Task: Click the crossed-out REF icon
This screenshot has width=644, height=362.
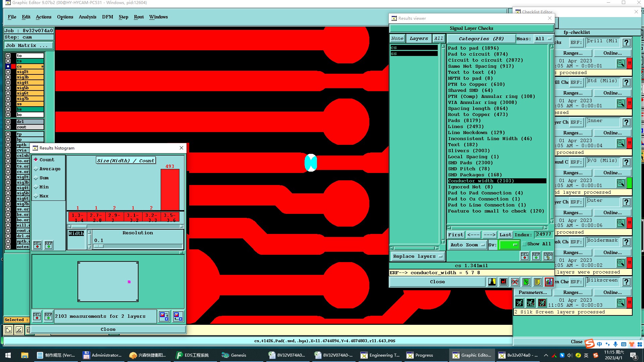Action: point(515,282)
